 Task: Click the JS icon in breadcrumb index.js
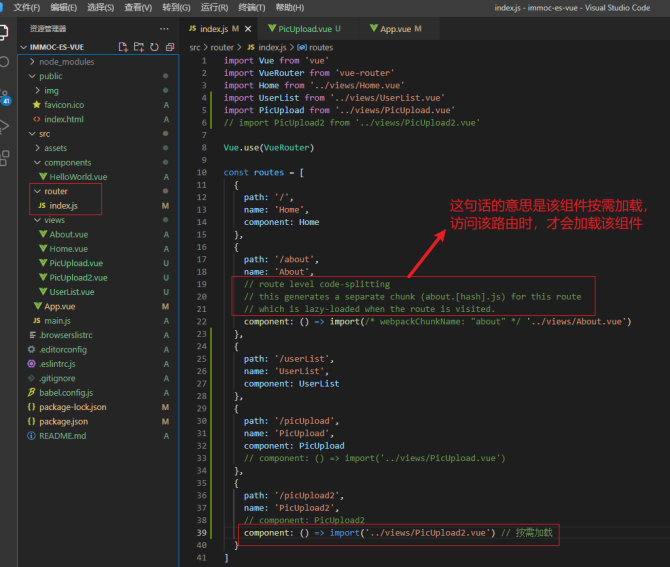point(251,47)
